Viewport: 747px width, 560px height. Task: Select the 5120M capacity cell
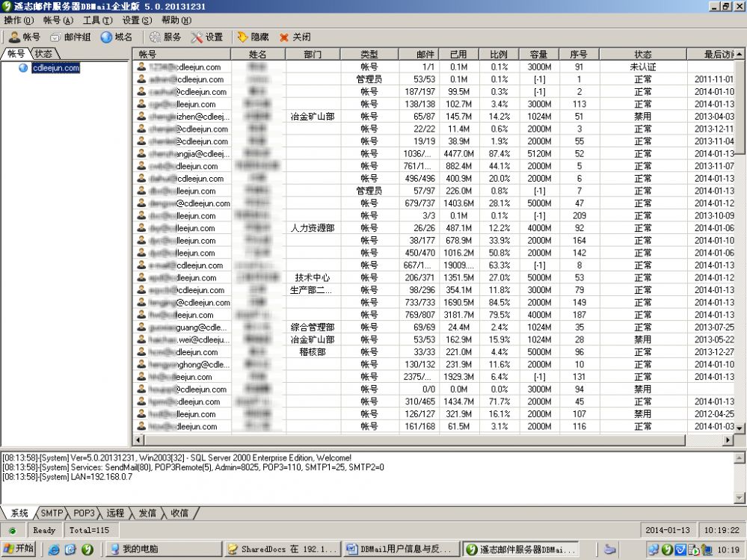pyautogui.click(x=539, y=153)
